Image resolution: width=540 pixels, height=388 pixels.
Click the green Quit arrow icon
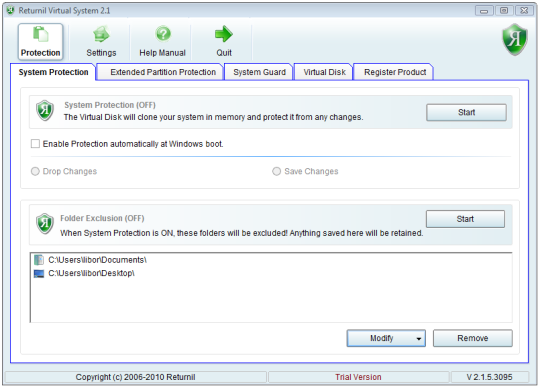pyautogui.click(x=224, y=34)
